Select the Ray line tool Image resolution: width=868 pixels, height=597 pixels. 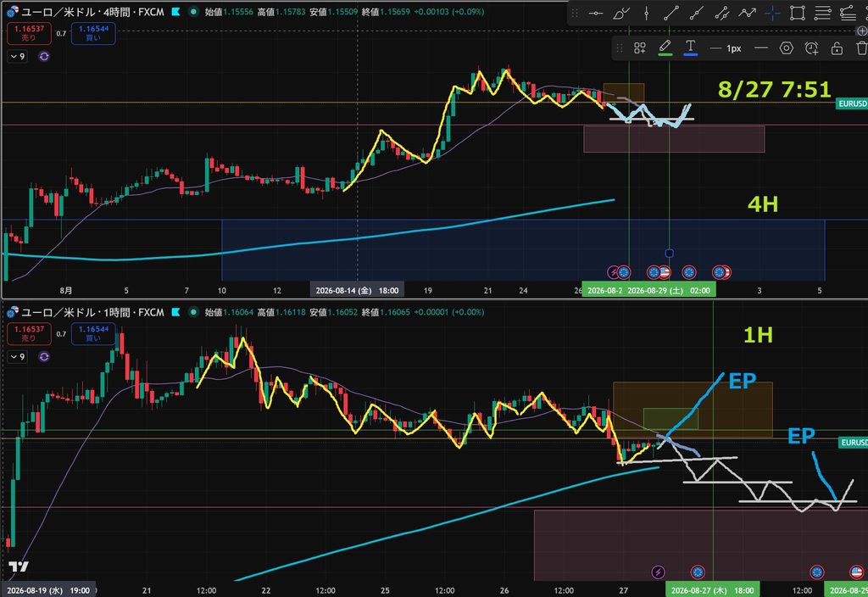point(697,14)
